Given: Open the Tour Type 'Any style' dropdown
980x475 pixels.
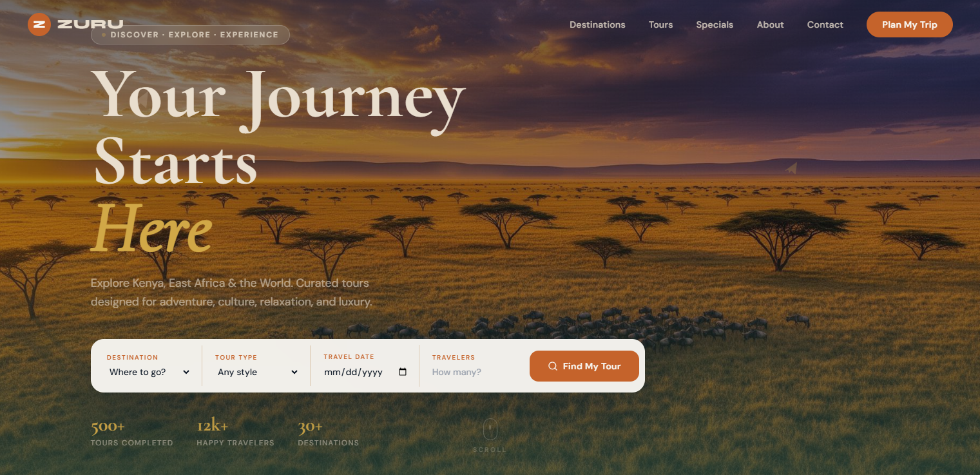Looking at the screenshot, I should coord(257,372).
